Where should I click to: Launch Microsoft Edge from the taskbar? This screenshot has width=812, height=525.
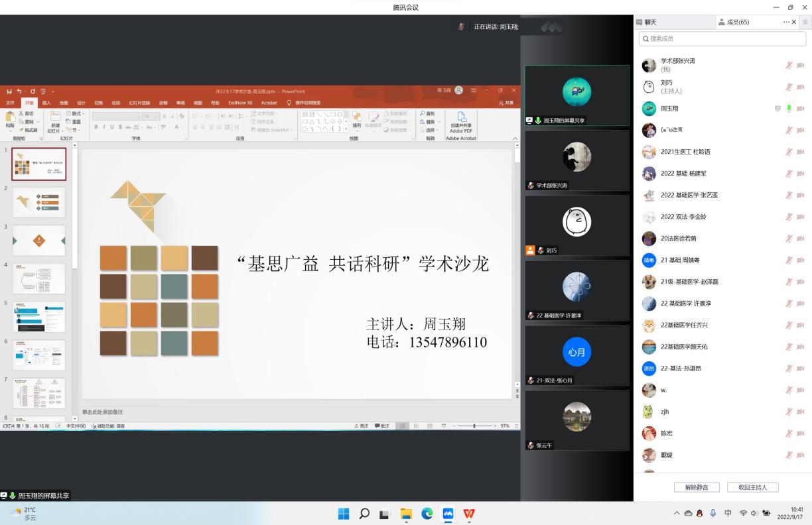pos(427,514)
